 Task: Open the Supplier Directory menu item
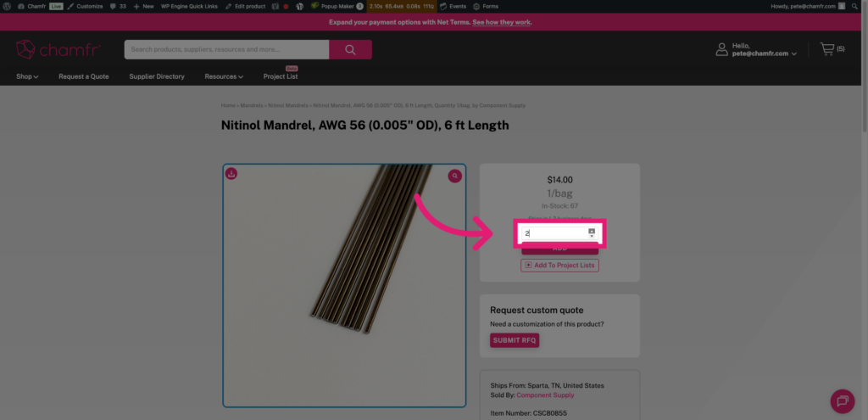pos(157,76)
